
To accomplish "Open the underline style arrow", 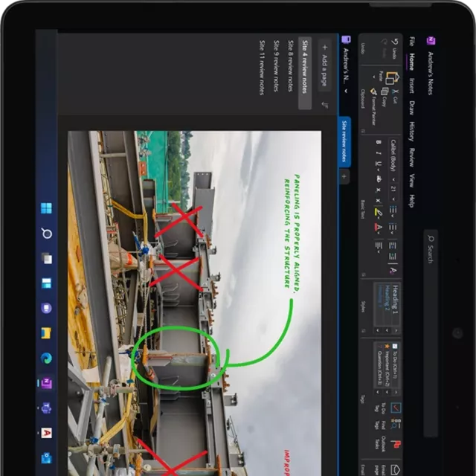I will pyautogui.click(x=379, y=170).
